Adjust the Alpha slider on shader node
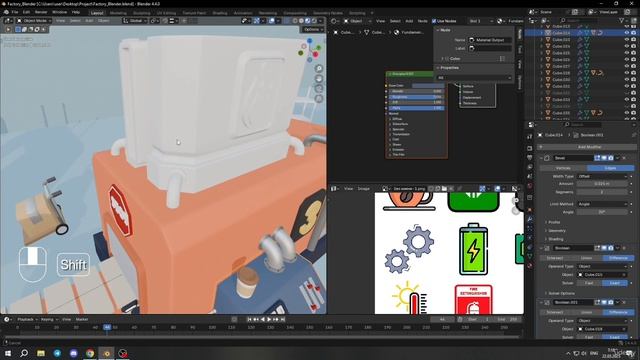Screen dimensions: 640x360 416,108
